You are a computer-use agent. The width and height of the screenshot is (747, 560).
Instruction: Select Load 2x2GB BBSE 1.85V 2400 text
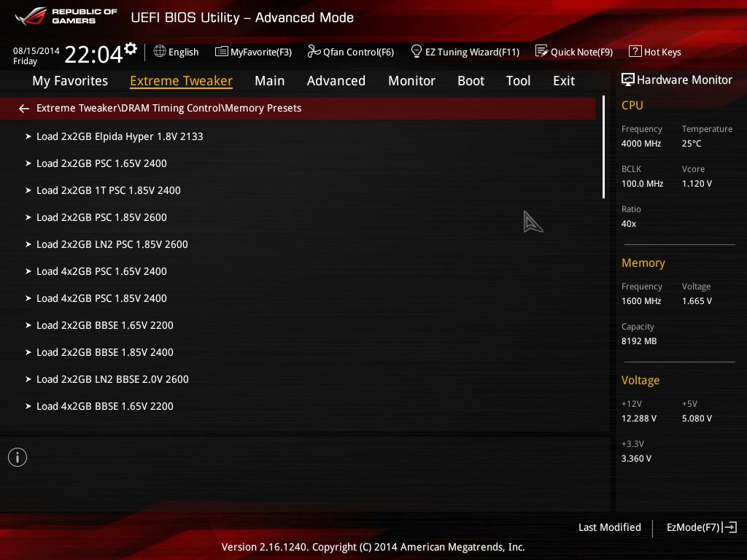point(105,352)
